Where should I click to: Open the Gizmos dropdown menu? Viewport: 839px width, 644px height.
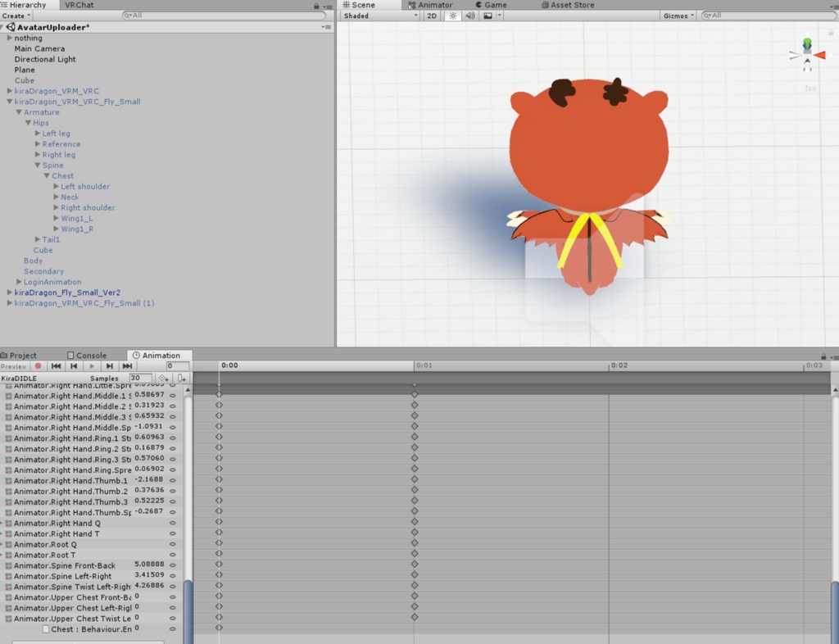point(677,15)
